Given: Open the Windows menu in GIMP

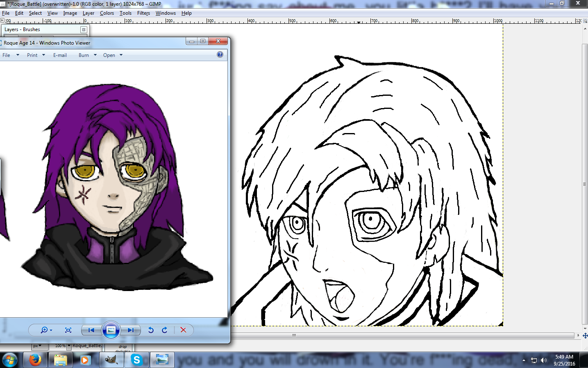Looking at the screenshot, I should 166,13.
